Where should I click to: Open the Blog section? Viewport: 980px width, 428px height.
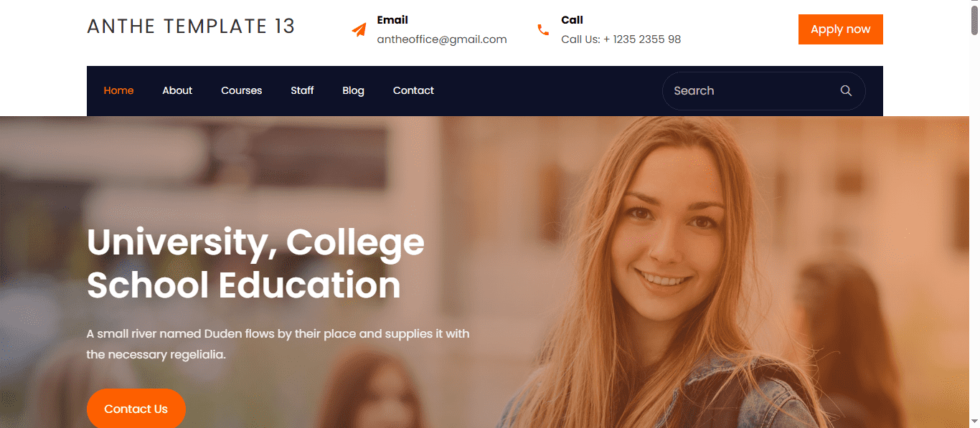353,90
